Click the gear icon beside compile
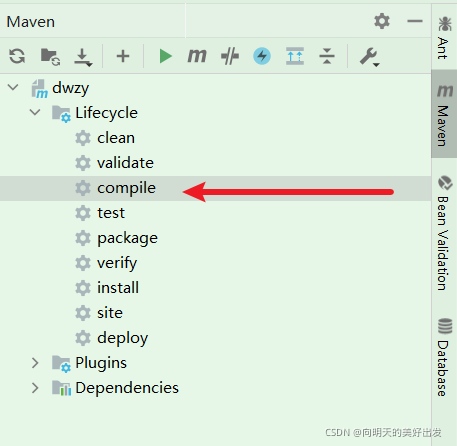The width and height of the screenshot is (457, 446). (x=83, y=188)
